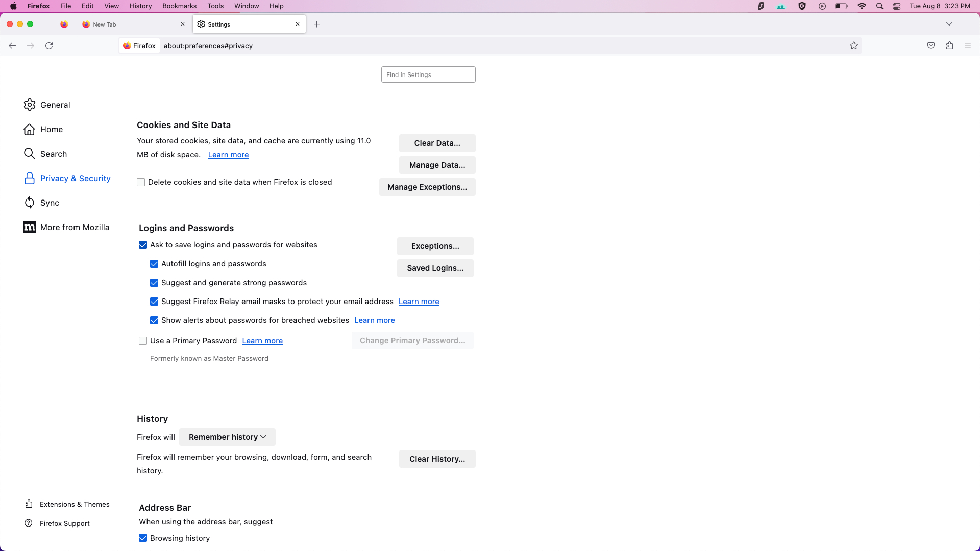Screen dimensions: 980x551
Task: Open the application hamburger menu
Action: (968, 46)
